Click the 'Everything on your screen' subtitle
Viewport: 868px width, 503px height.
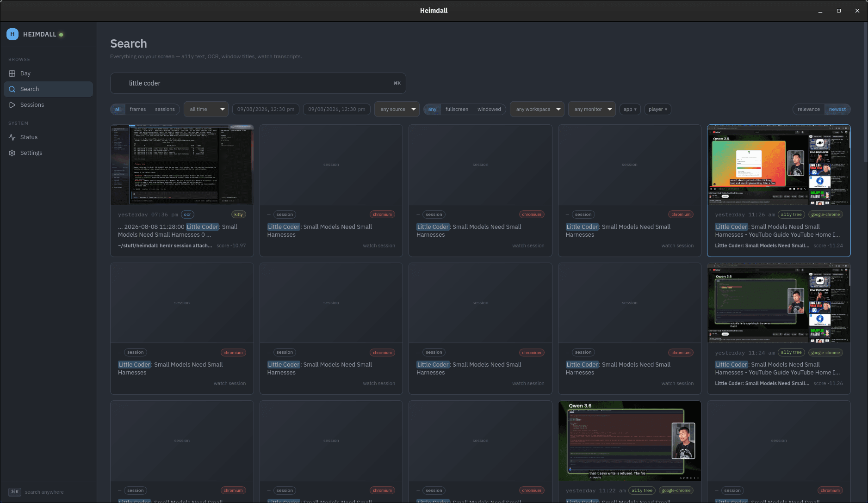click(206, 56)
